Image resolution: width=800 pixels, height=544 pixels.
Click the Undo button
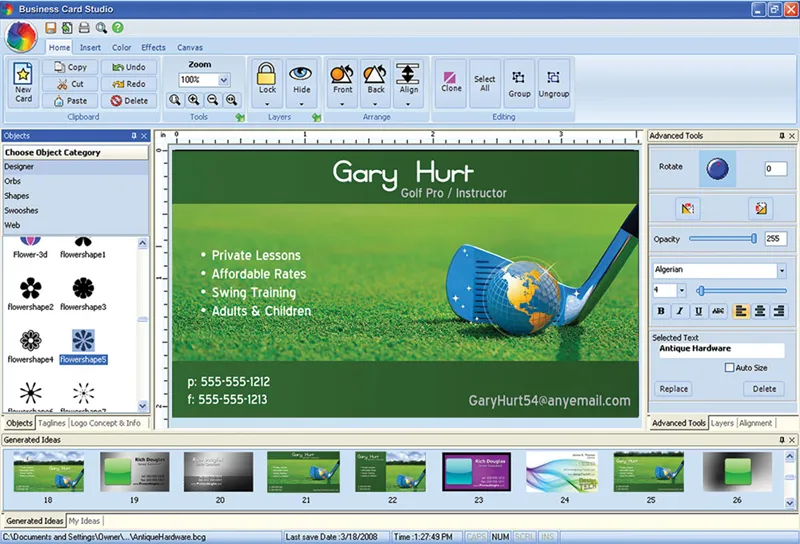tap(129, 67)
